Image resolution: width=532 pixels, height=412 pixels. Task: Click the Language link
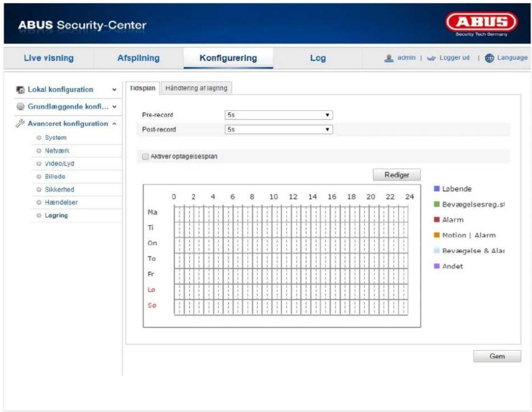pyautogui.click(x=512, y=58)
